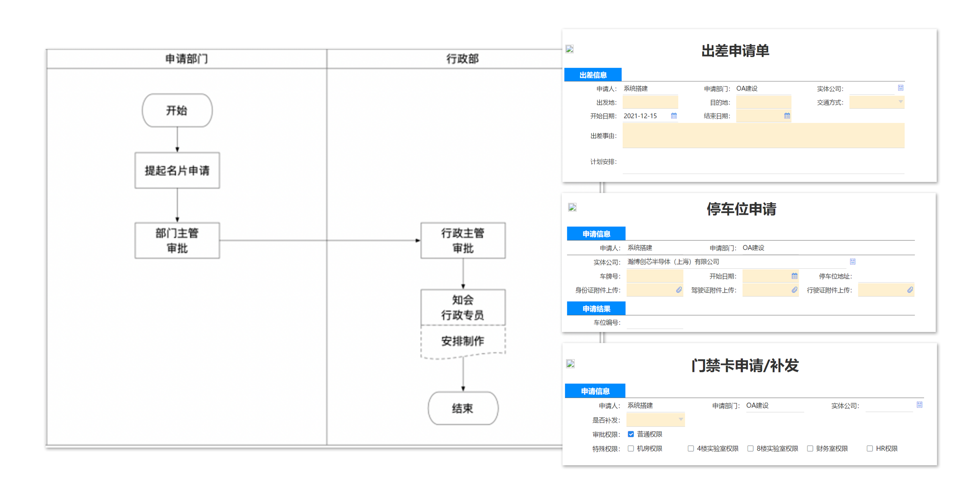The width and height of the screenshot is (980, 488).
Task: Open calendar picker for 开始日期 in 出差申请单
Action: click(674, 116)
